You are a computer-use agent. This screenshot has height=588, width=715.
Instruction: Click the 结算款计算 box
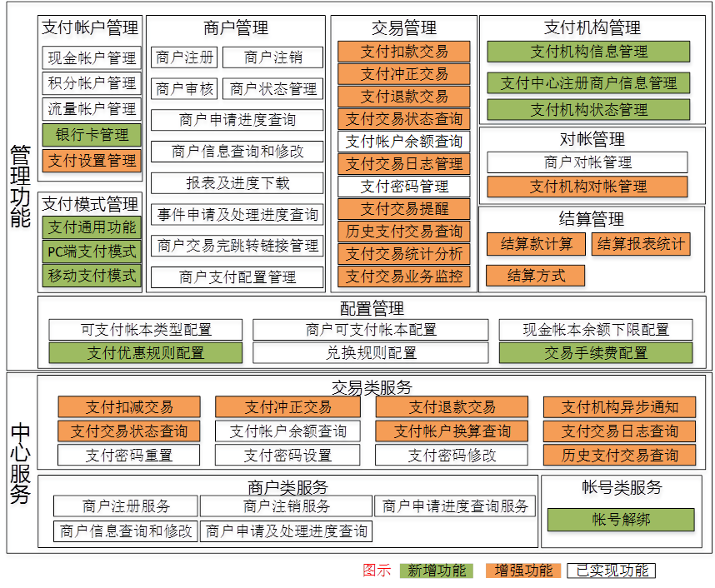pyautogui.click(x=536, y=244)
